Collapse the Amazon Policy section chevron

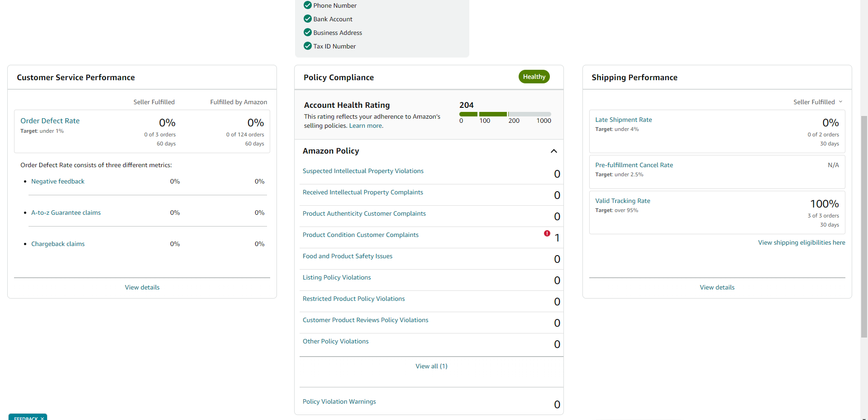click(554, 151)
